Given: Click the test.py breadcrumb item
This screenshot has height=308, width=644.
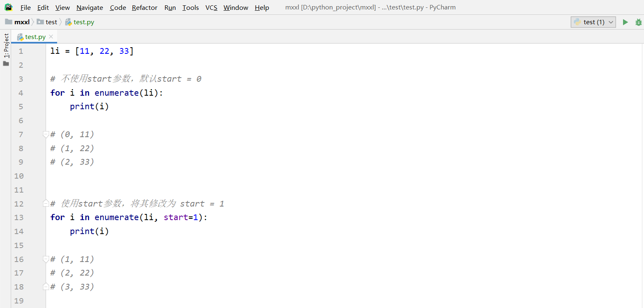Looking at the screenshot, I should (80, 22).
